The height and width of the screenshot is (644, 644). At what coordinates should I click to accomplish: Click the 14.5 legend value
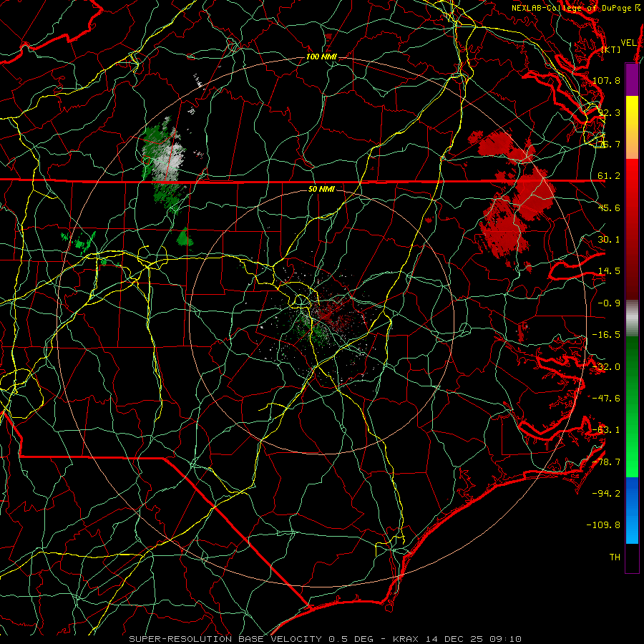point(609,271)
